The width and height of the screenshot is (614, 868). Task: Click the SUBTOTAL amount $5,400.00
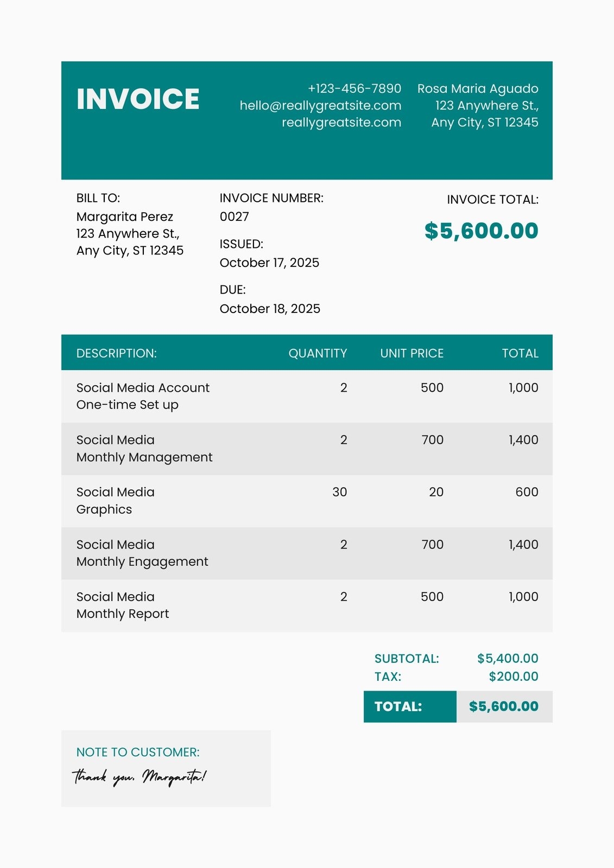tap(508, 659)
